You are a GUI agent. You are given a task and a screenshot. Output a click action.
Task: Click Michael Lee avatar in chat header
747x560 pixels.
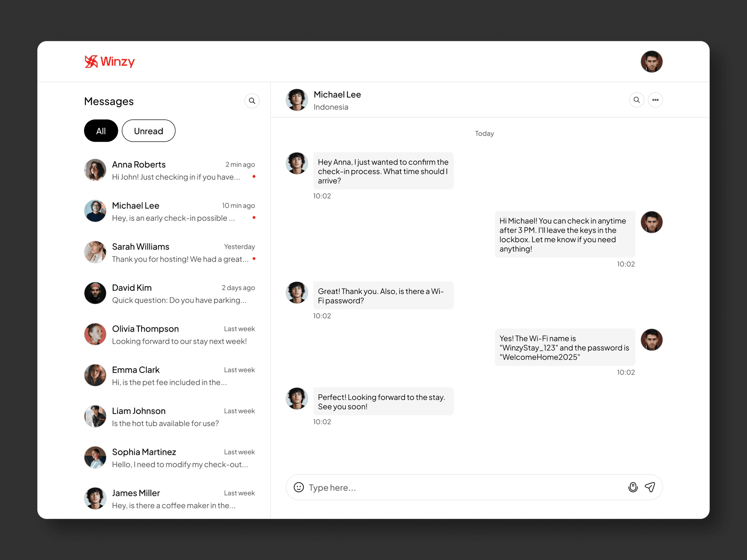297,100
